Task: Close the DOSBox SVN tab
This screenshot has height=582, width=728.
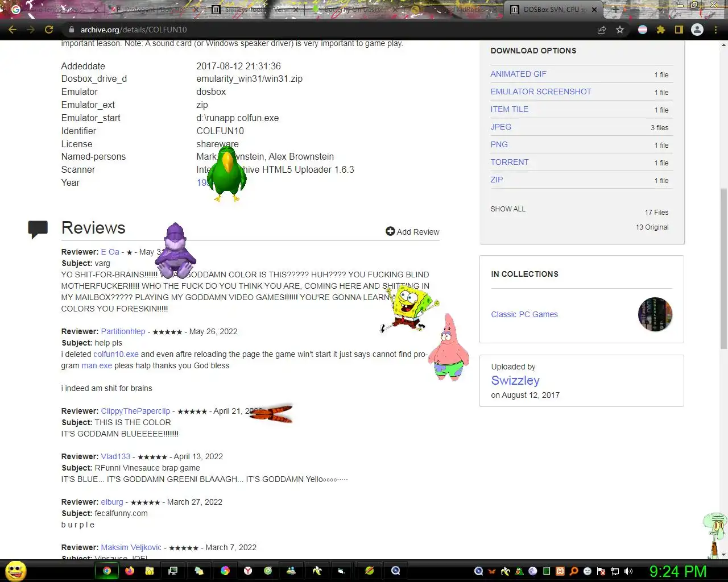Action: (594, 10)
